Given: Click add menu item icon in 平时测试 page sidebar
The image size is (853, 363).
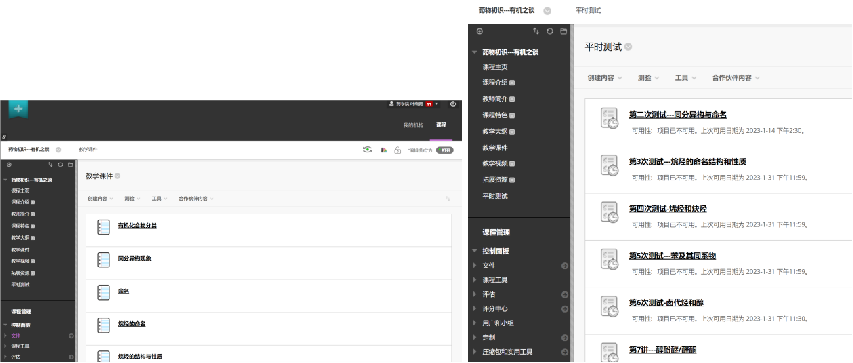Looking at the screenshot, I should point(480,32).
